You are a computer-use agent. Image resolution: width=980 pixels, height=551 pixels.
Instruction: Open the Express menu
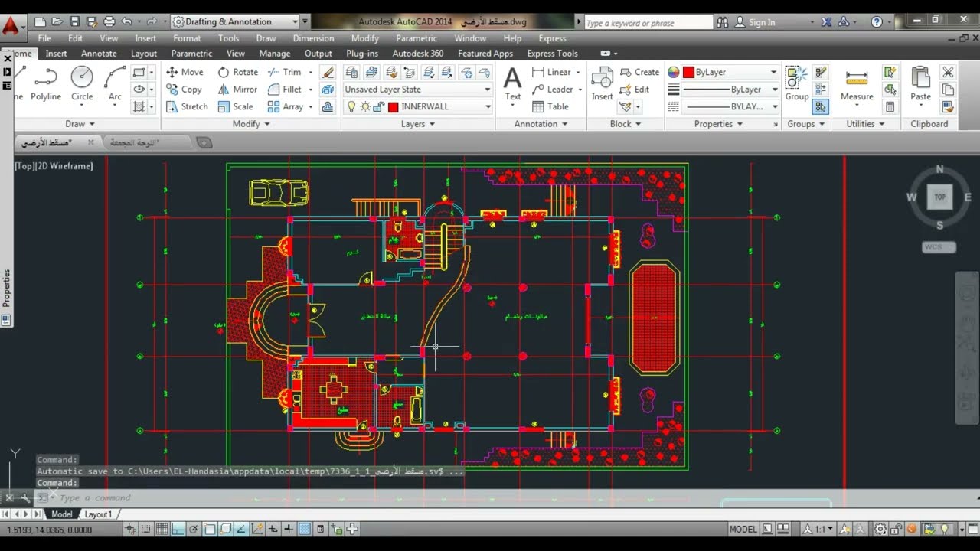(x=552, y=38)
